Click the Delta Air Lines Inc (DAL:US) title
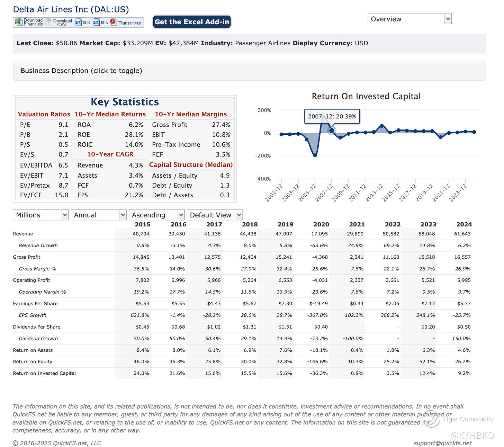This screenshot has height=447, width=504. pyautogui.click(x=71, y=9)
